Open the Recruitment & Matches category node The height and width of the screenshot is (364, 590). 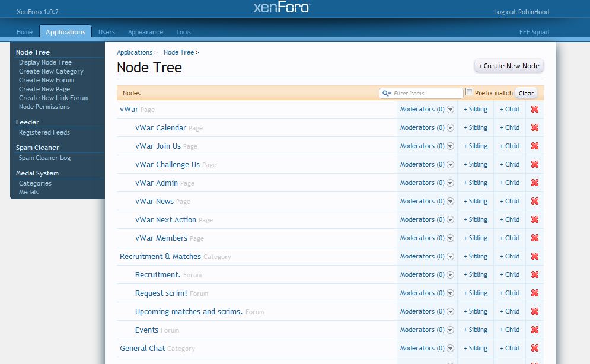[x=160, y=257]
